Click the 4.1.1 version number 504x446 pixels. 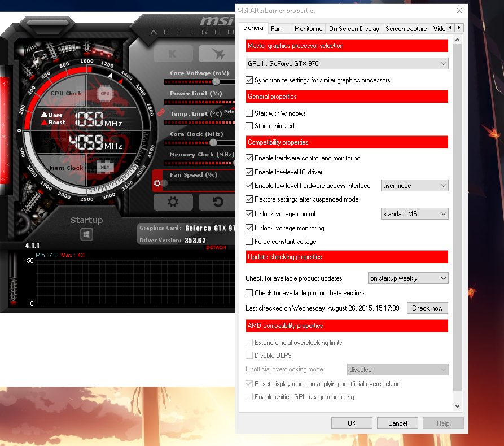[x=33, y=246]
